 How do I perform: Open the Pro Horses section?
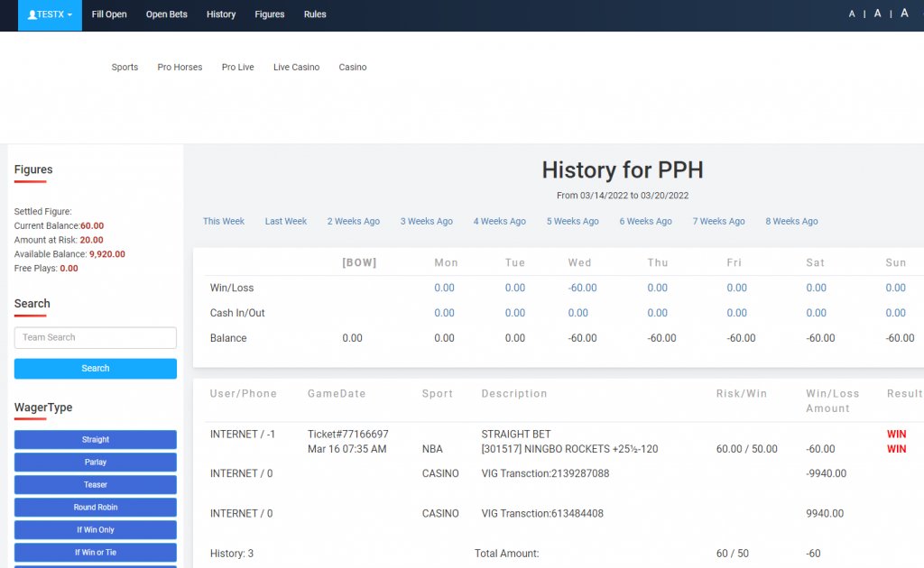click(x=180, y=67)
